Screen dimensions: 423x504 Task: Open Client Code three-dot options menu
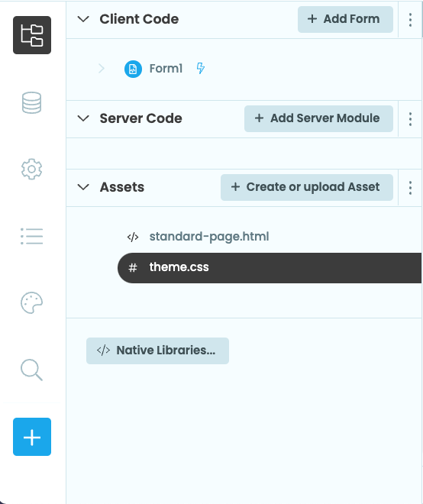click(410, 20)
